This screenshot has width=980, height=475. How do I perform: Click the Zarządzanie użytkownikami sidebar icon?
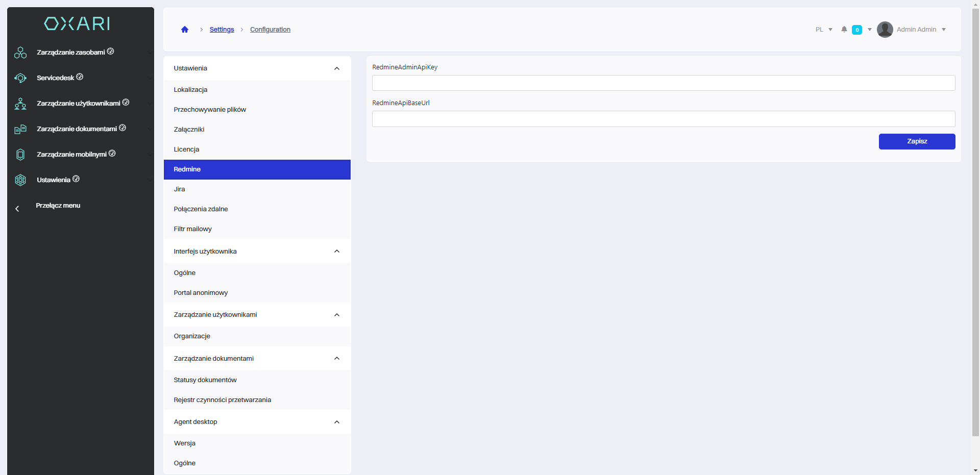(x=20, y=104)
